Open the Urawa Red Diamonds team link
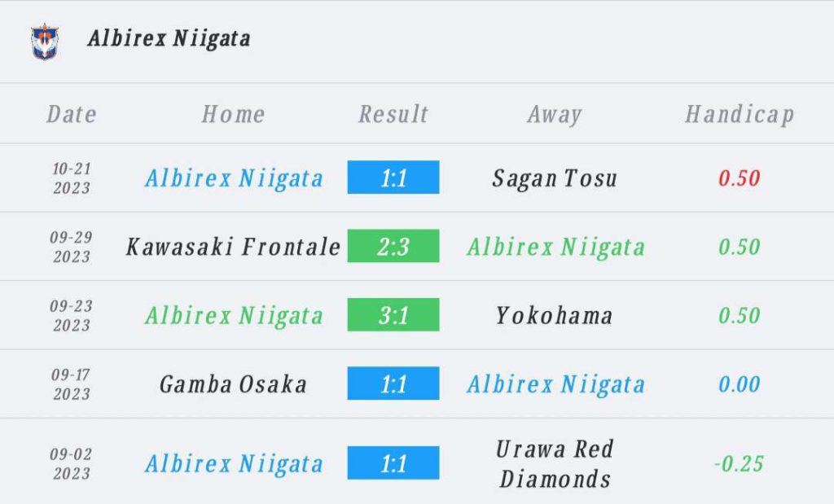The width and height of the screenshot is (834, 504). [555, 463]
